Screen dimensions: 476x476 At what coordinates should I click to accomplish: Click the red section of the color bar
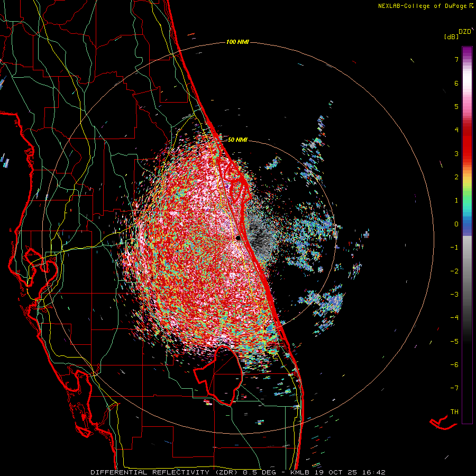pyautogui.click(x=467, y=143)
